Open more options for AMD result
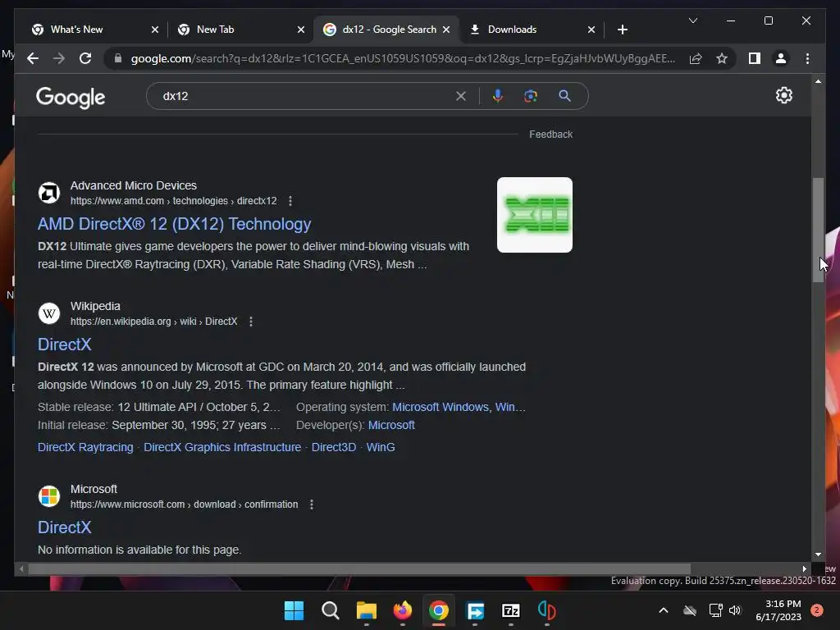 click(290, 201)
